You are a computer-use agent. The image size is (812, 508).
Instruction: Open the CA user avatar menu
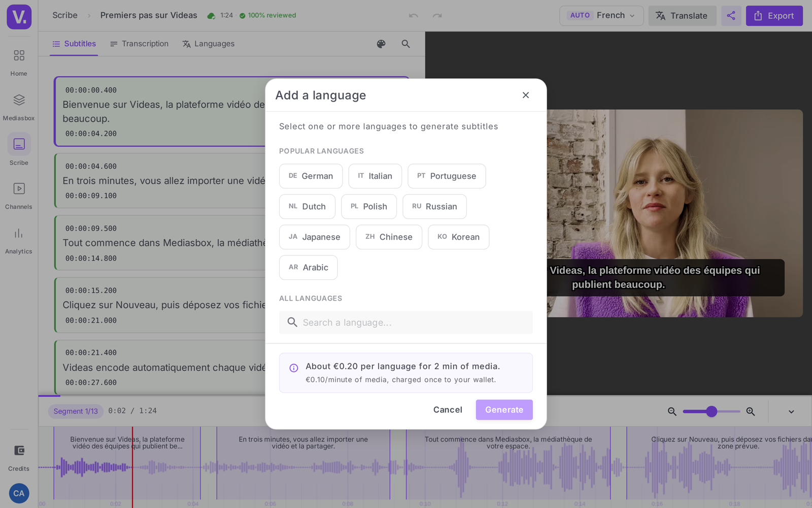click(x=19, y=493)
